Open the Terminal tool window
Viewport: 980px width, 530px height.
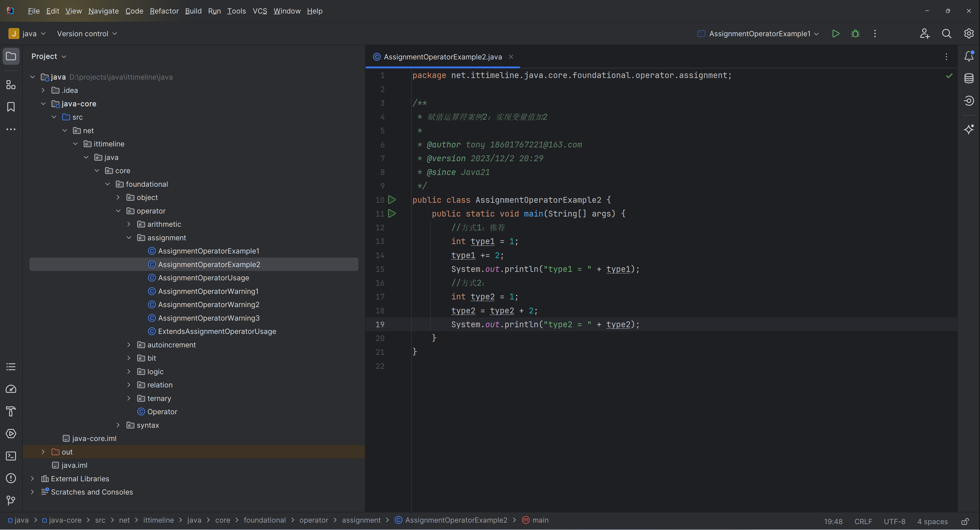pos(11,456)
